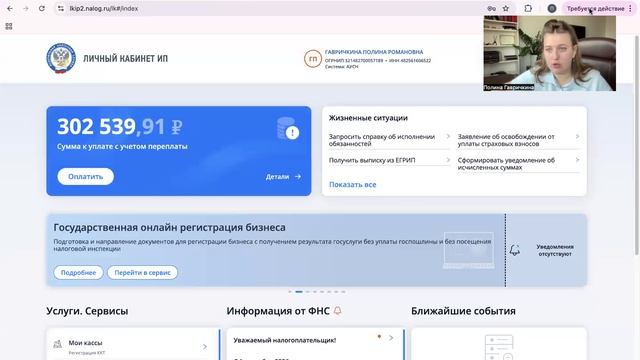Viewport: 640px width, 360px height.
Task: Click the chevron beside 'Сформировать уведомление'
Action: [577, 160]
